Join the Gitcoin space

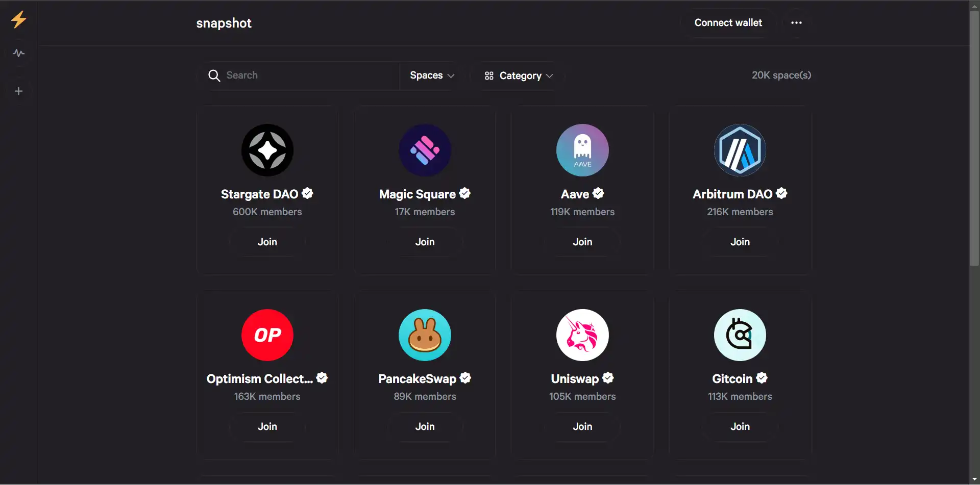point(740,426)
